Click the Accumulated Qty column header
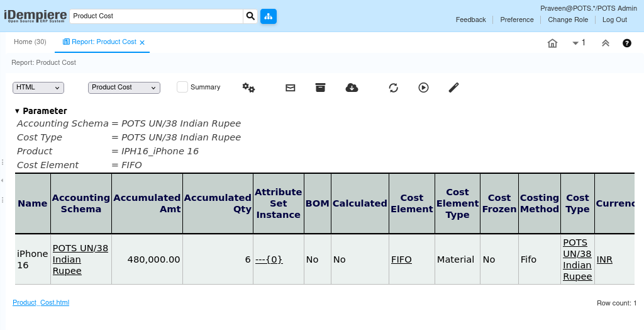Viewport: 644px width, 330px height. pyautogui.click(x=218, y=203)
